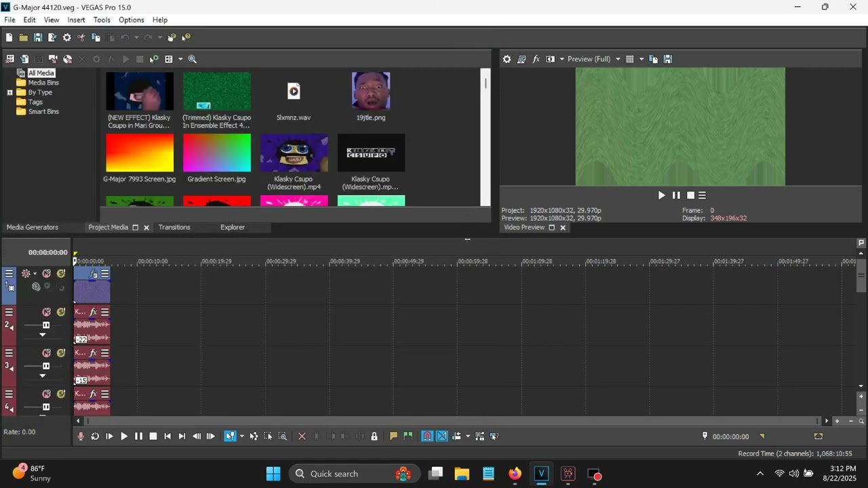This screenshot has height=488, width=868.
Task: Expand the By Type folder in media tree
Action: tap(10, 92)
